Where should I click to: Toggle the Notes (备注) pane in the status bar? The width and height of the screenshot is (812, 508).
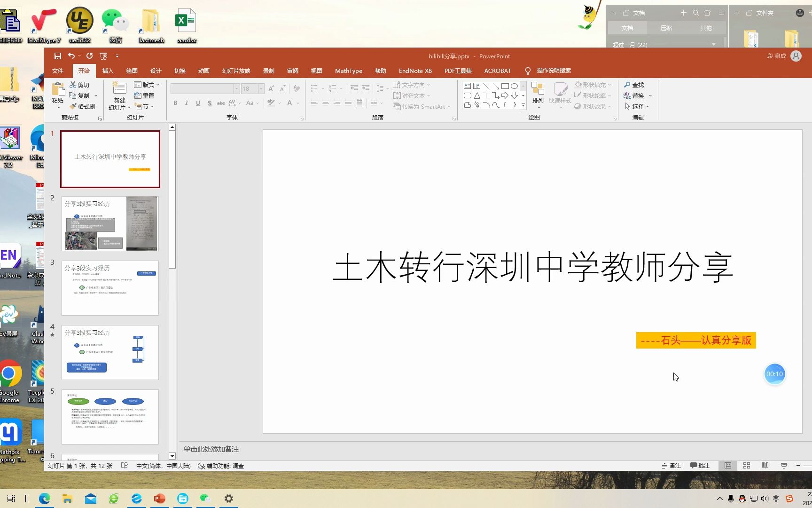671,466
